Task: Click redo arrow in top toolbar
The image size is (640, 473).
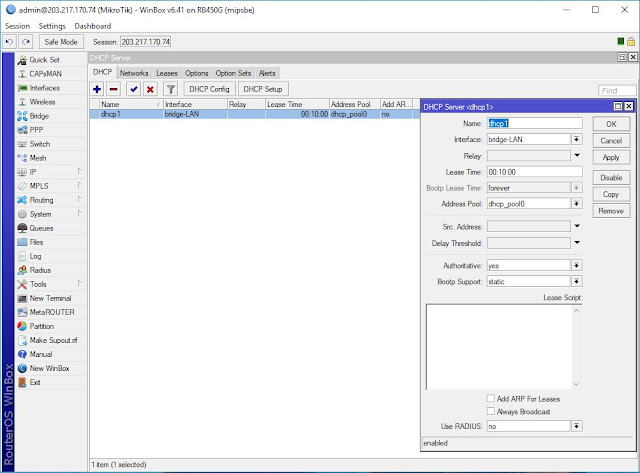Action: (26, 42)
